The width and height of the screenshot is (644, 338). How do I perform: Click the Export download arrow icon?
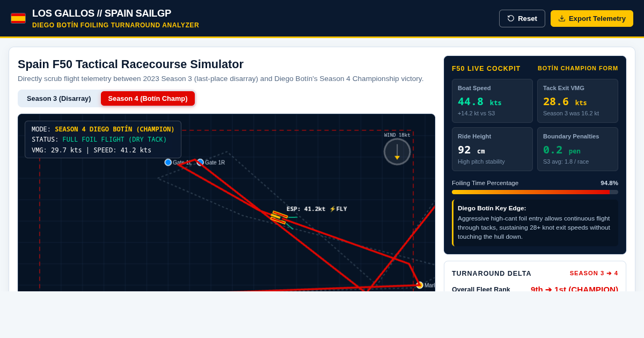coord(562,18)
